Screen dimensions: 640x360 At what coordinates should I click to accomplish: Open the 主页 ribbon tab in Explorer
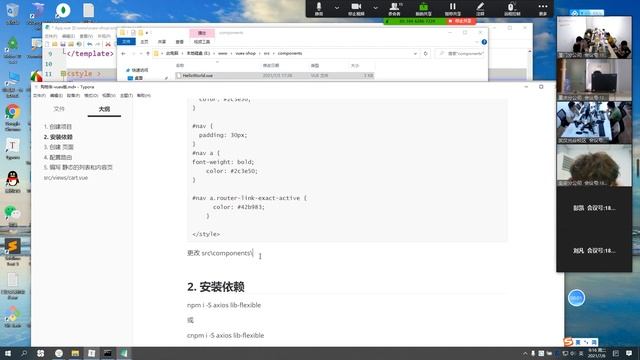tap(144, 42)
